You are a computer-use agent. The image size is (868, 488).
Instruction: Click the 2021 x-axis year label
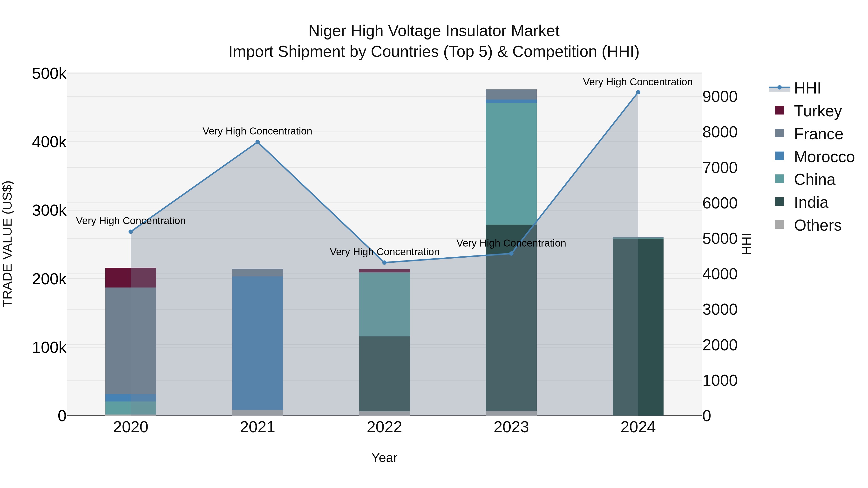pyautogui.click(x=258, y=427)
